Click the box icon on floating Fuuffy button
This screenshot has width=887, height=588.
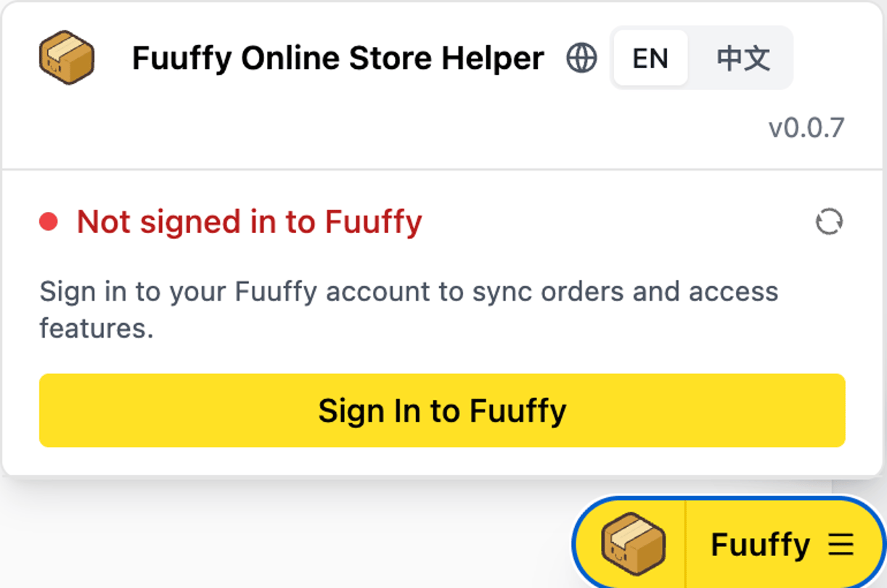tap(633, 543)
